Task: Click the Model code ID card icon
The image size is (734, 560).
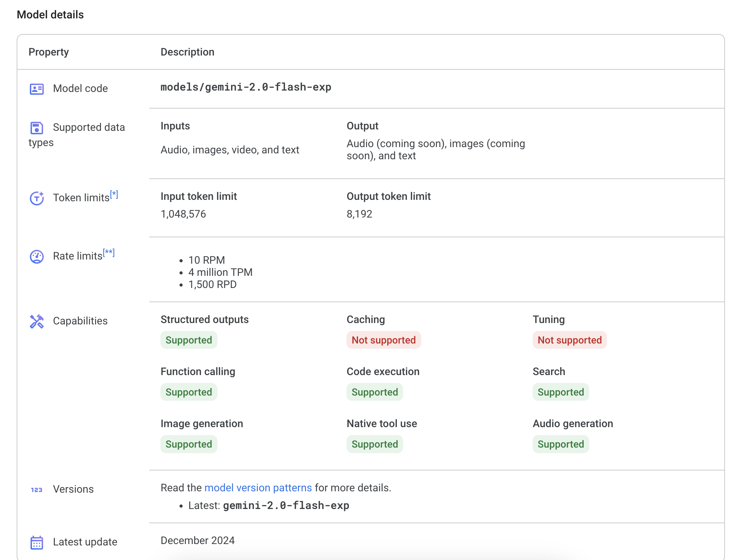Action: click(36, 89)
